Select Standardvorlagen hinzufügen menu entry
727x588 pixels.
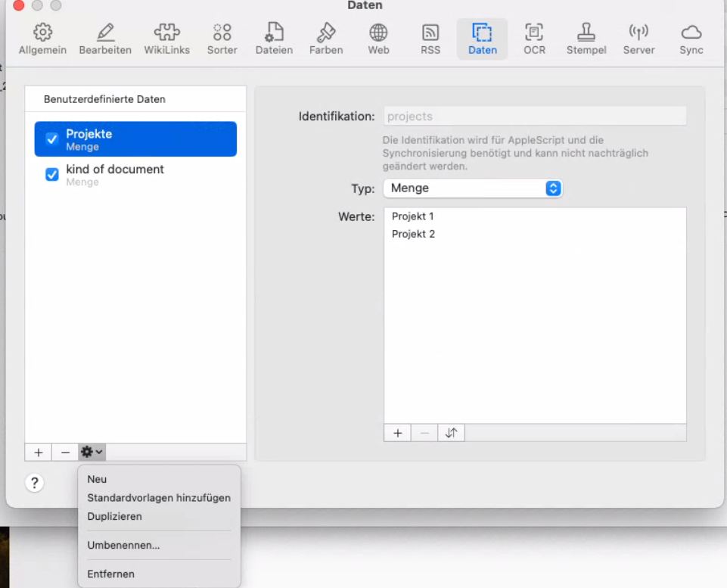pyautogui.click(x=159, y=498)
